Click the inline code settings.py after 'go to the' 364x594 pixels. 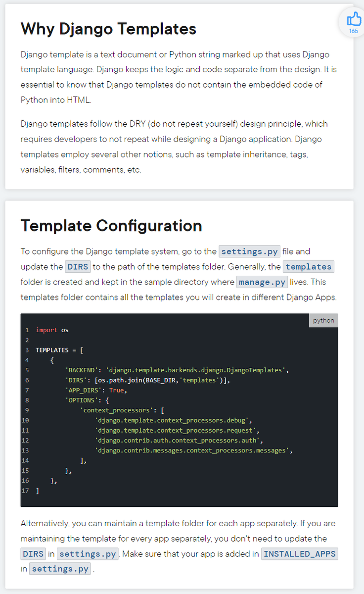tap(250, 251)
